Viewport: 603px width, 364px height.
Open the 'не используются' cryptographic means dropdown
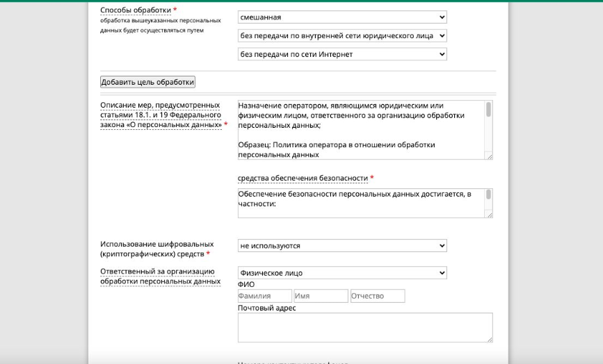342,246
